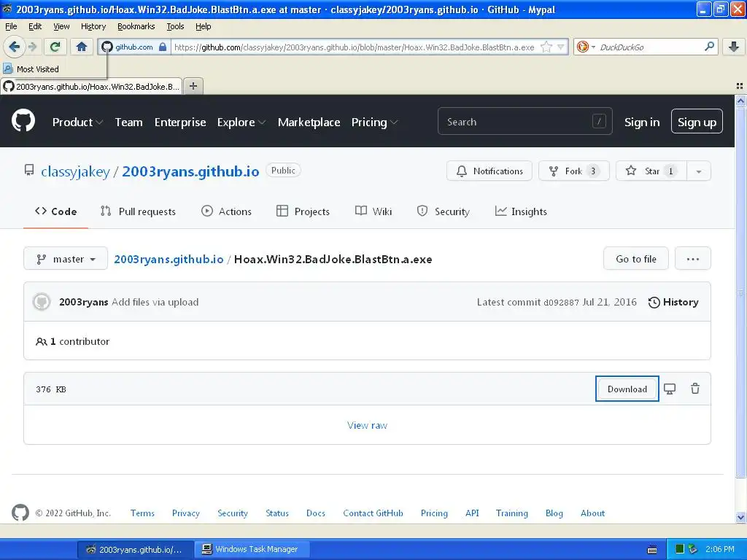Expand the Star lists dropdown arrow

[x=699, y=171]
